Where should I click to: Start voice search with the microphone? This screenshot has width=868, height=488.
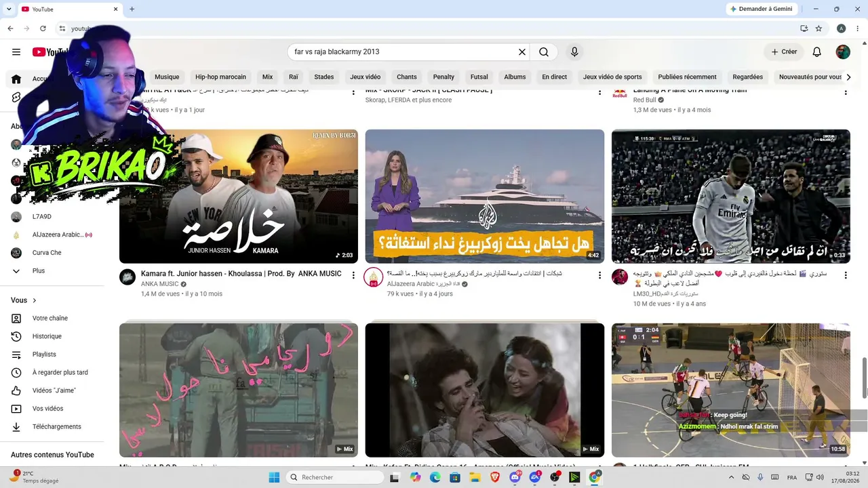[574, 52]
